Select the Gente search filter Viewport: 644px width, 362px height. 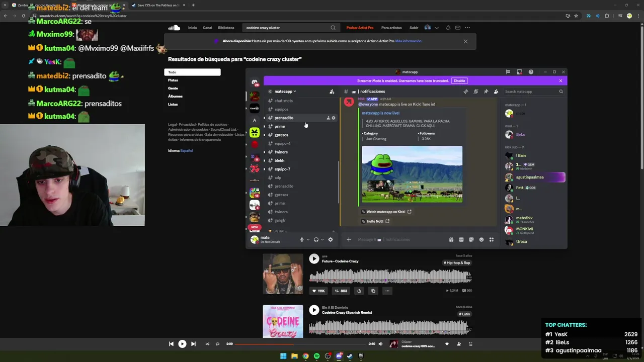point(173,88)
